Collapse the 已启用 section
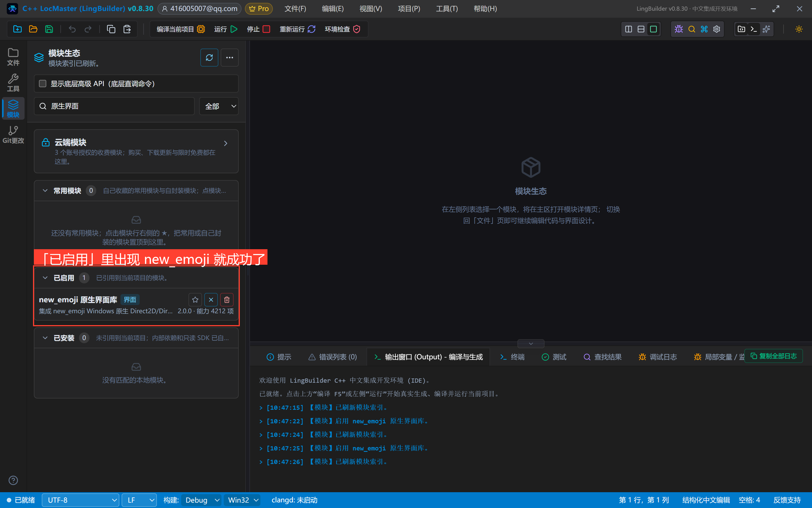 (45, 278)
